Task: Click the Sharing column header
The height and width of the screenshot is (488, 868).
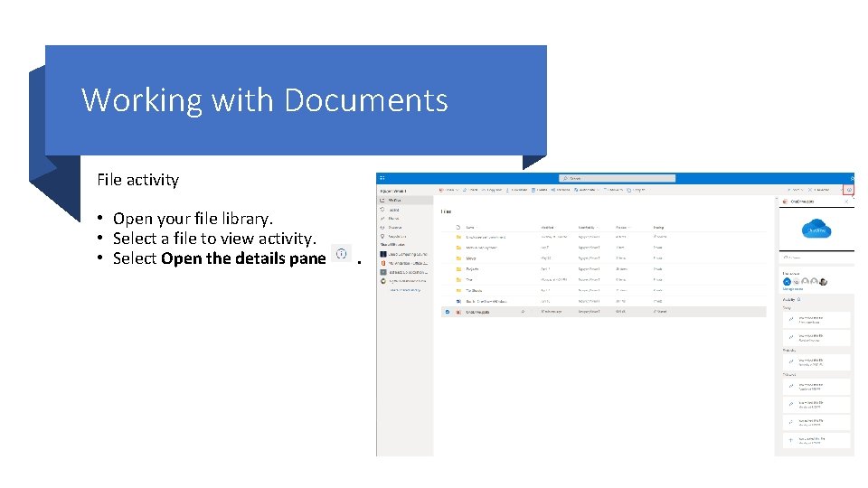Action: pyautogui.click(x=658, y=228)
